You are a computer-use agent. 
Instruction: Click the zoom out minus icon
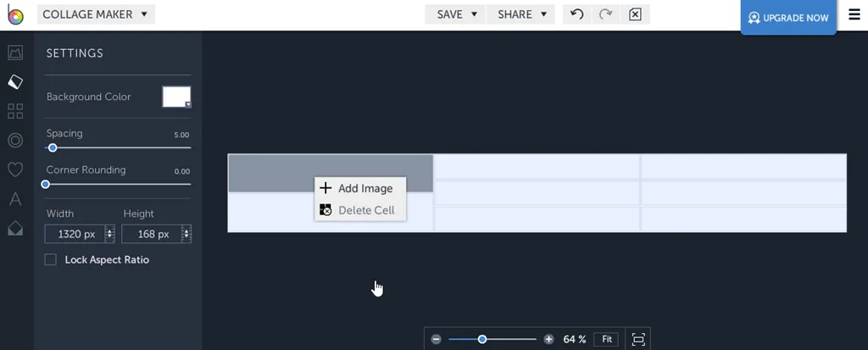tap(437, 339)
